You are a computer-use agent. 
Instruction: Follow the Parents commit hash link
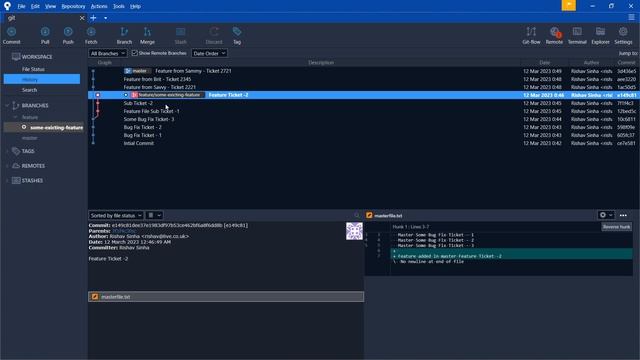(124, 231)
